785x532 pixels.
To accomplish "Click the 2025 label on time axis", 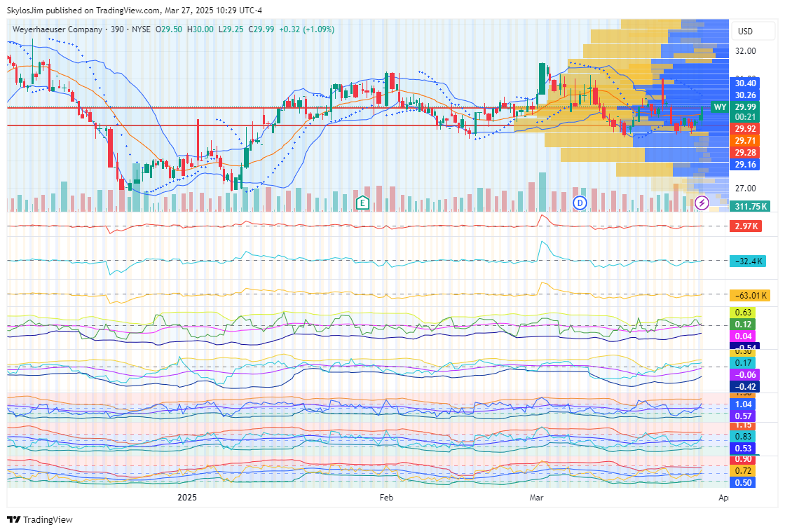I will coord(187,498).
